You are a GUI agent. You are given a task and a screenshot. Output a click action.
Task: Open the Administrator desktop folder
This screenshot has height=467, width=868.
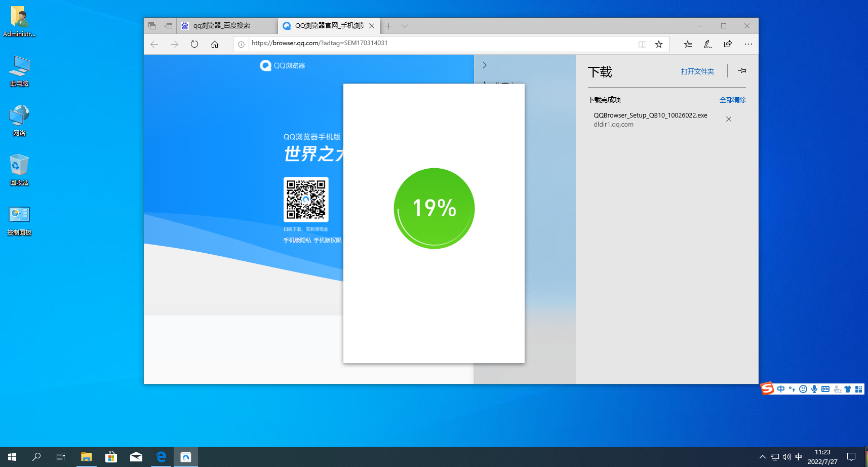coord(19,22)
